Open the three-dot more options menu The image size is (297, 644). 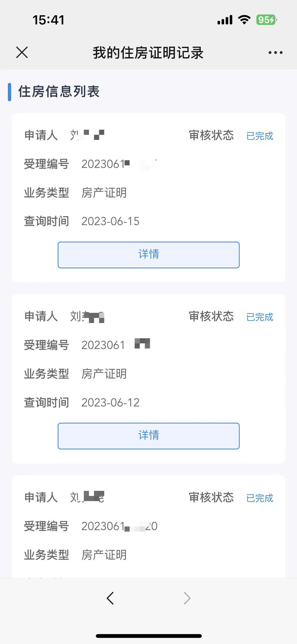click(275, 53)
